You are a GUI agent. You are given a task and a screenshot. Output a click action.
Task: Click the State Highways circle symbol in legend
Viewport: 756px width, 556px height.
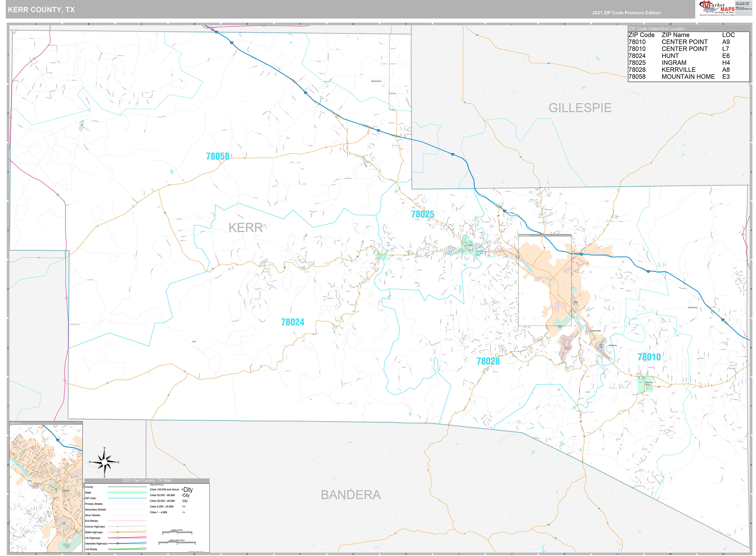tap(117, 532)
